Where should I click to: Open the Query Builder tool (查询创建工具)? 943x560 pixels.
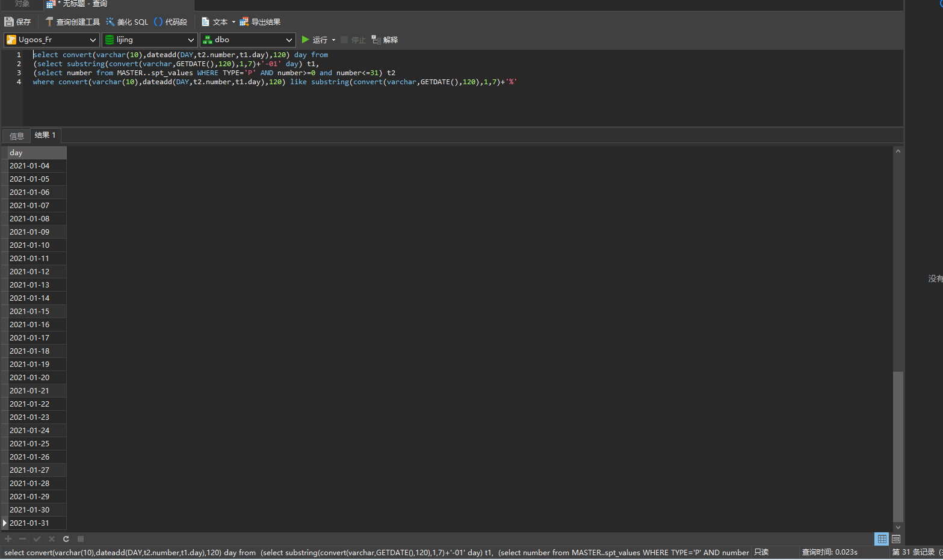[73, 22]
